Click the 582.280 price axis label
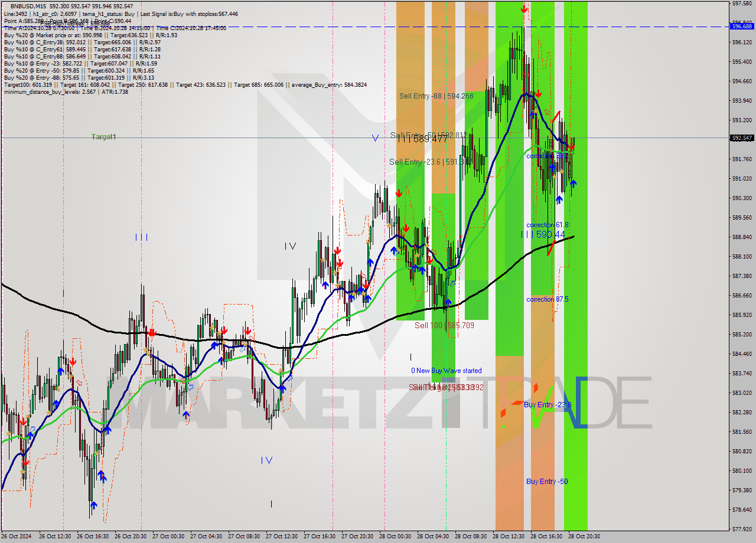The image size is (756, 543). [x=742, y=413]
